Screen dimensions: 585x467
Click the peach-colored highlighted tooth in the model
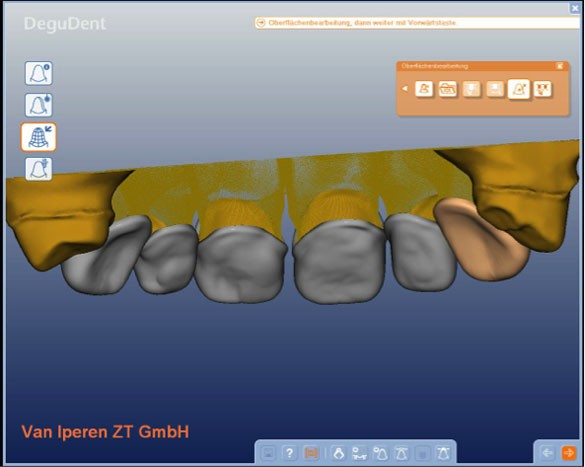click(481, 239)
